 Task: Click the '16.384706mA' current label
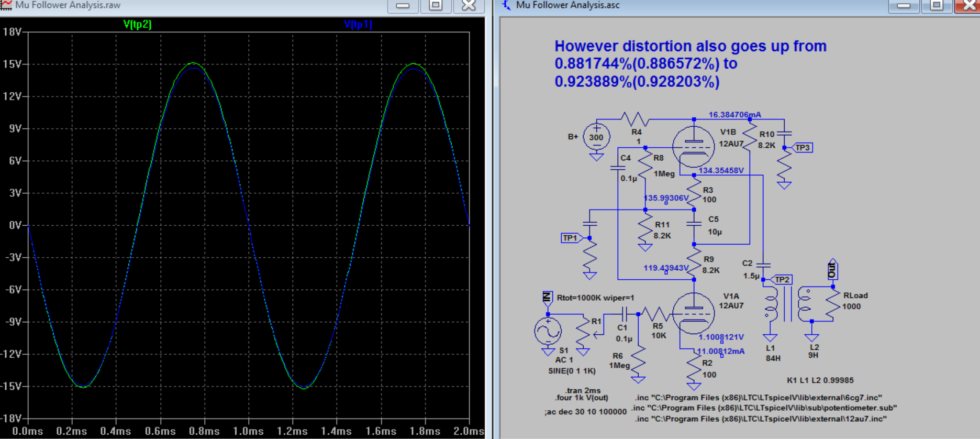[x=735, y=115]
